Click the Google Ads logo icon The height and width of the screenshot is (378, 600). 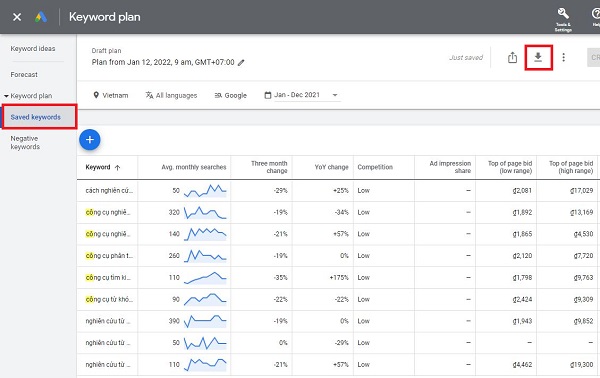pyautogui.click(x=41, y=17)
